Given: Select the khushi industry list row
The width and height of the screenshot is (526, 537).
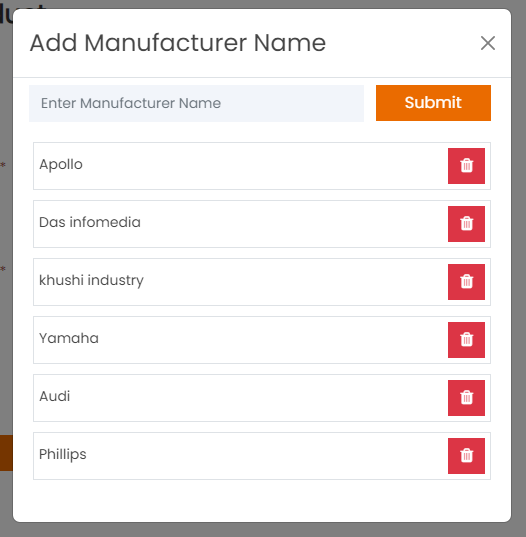Looking at the screenshot, I should tap(262, 282).
